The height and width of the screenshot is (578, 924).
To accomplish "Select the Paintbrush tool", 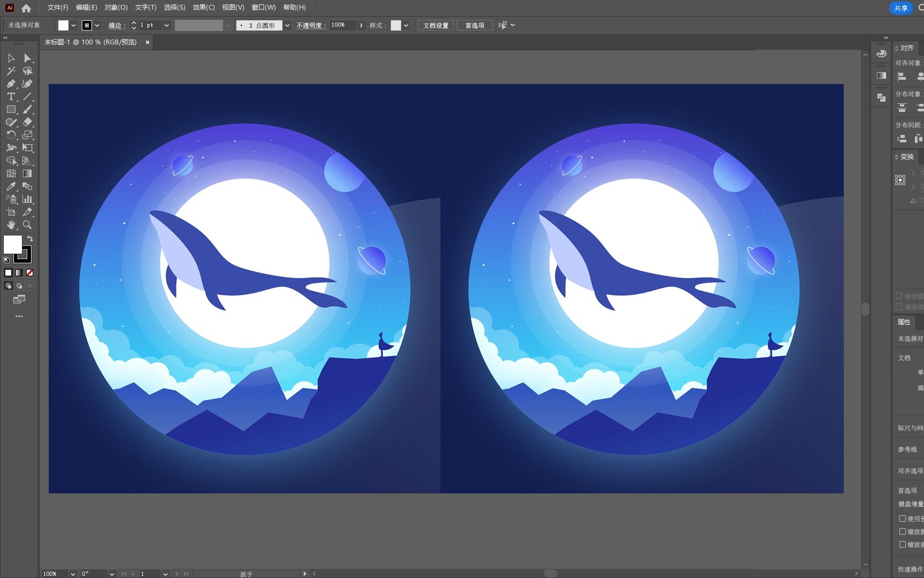I will tap(27, 109).
